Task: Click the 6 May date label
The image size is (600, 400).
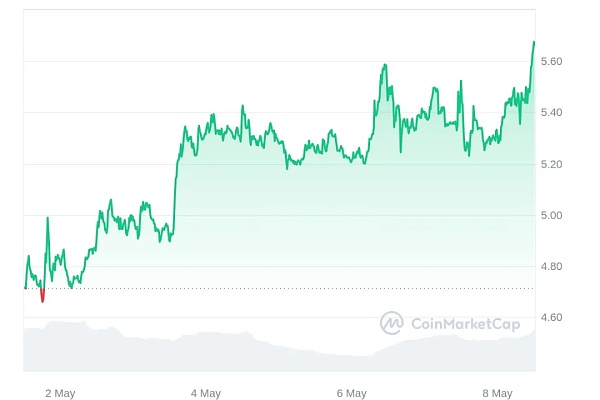Action: point(352,393)
